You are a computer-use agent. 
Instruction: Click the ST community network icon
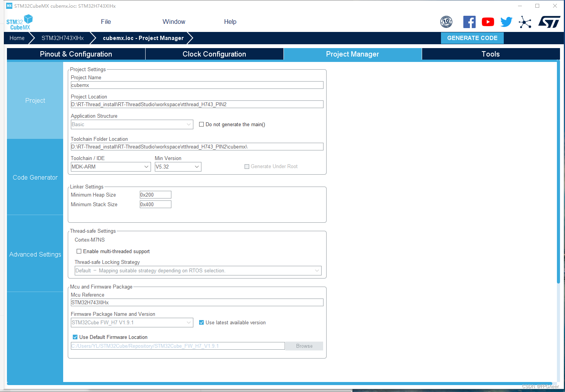[x=525, y=22]
